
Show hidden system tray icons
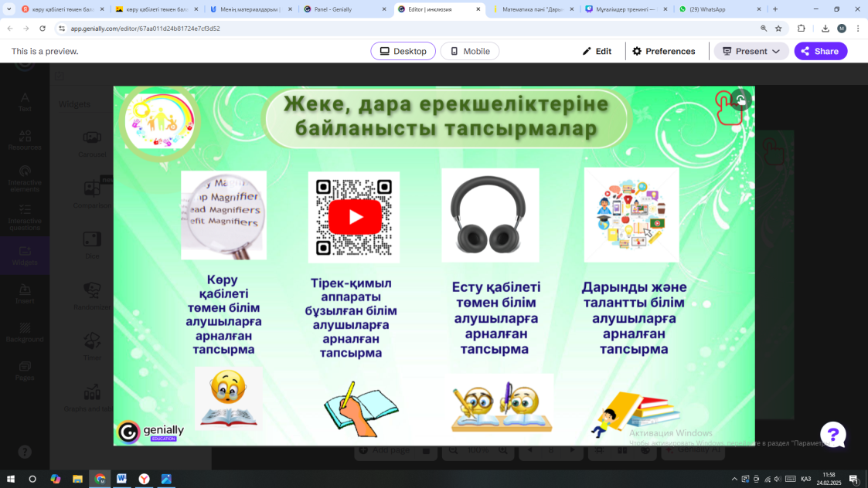tap(734, 480)
